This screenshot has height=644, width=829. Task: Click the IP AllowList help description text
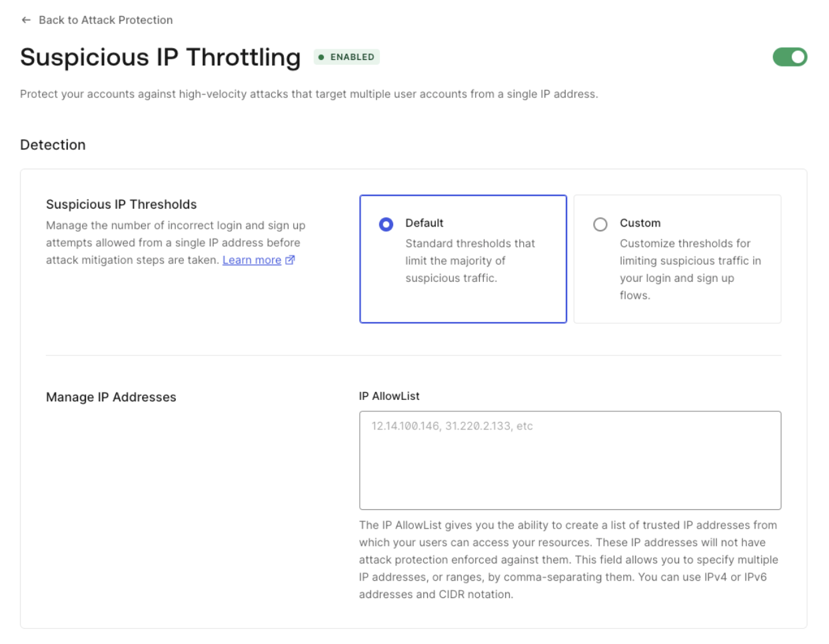tap(568, 560)
